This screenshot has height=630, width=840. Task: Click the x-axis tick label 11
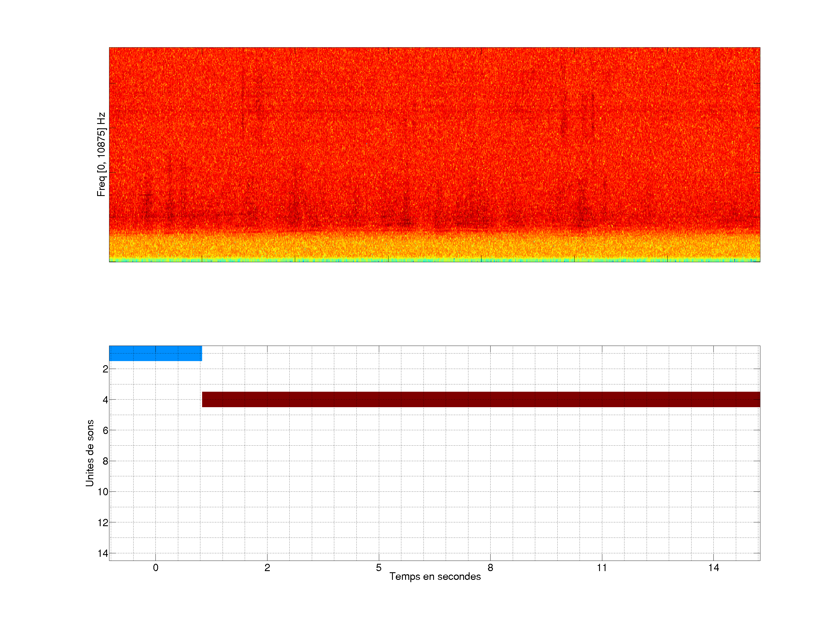click(x=601, y=568)
